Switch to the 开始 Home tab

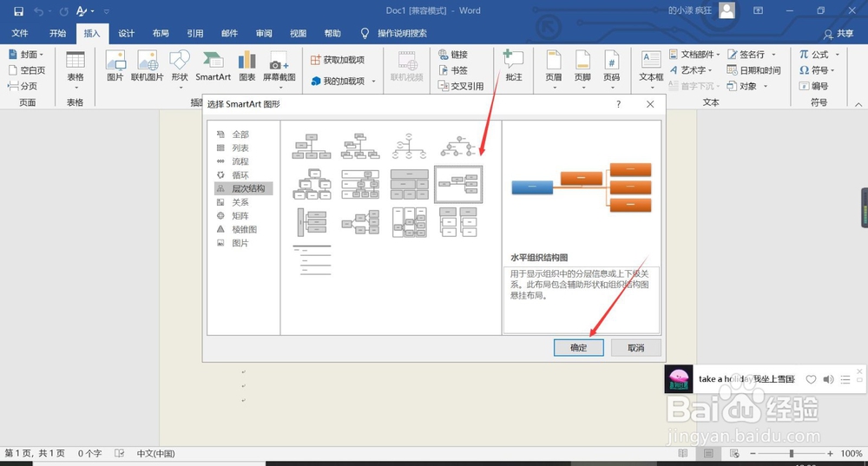click(x=57, y=33)
